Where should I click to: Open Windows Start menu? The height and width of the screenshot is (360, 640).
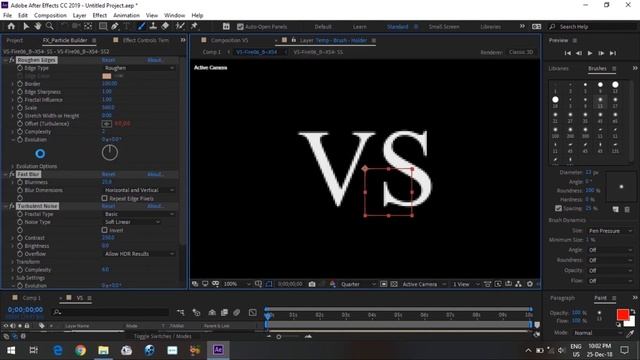click(11, 350)
